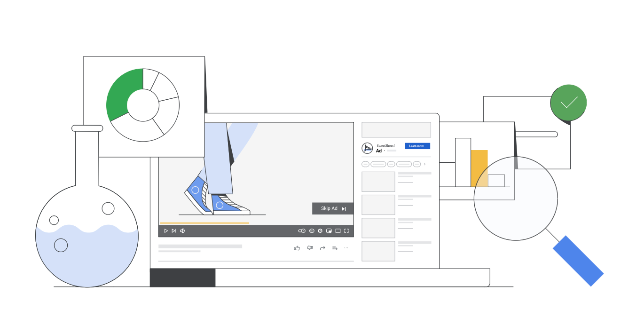Screen dimensions: 644x334
Task: Like the video with thumbs up
Action: (297, 248)
